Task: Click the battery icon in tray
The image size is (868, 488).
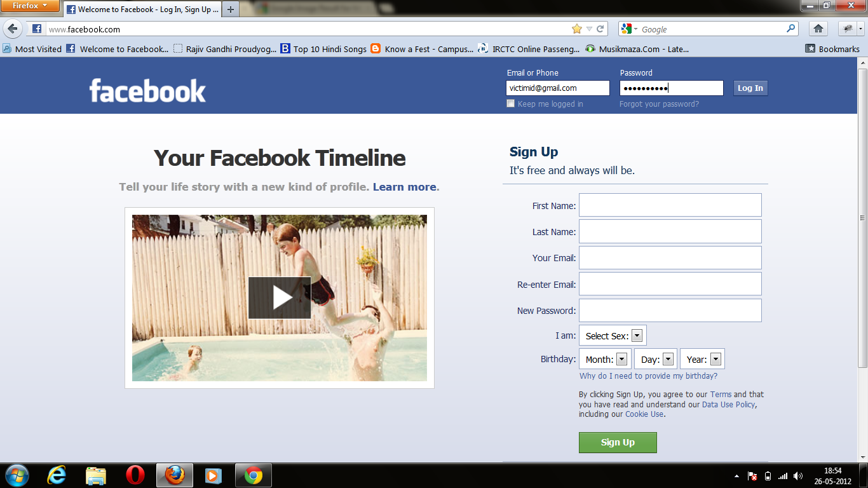Action: click(x=768, y=476)
